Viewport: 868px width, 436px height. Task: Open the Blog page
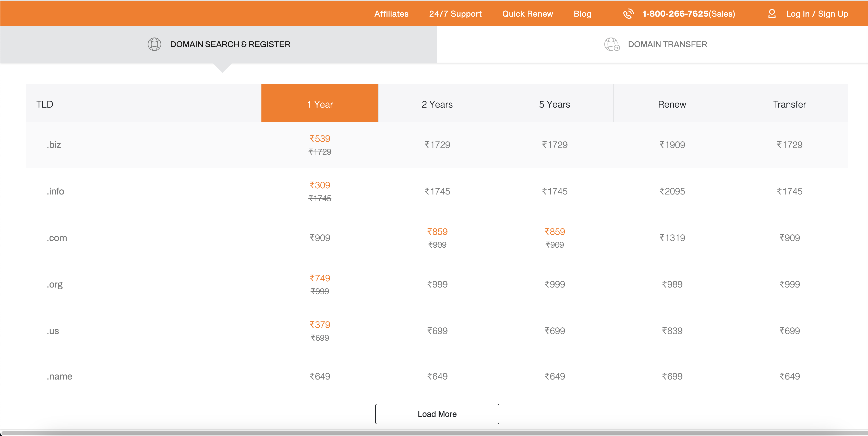(582, 14)
